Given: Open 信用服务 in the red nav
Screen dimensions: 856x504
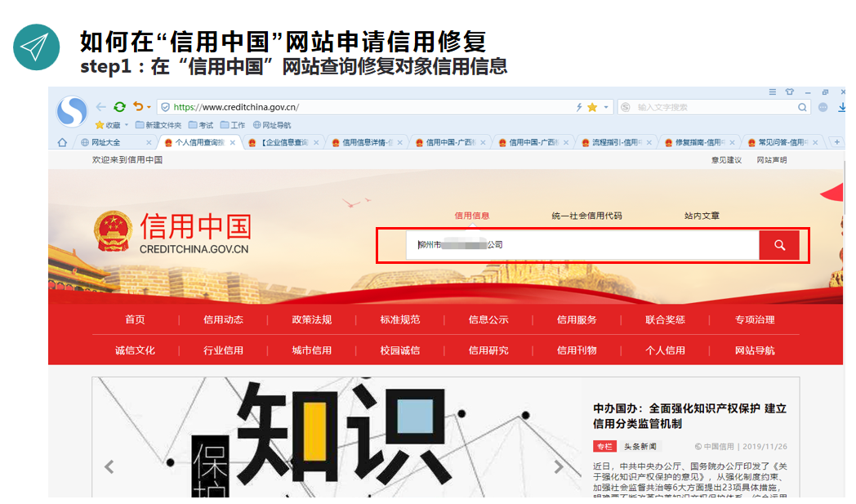Looking at the screenshot, I should coord(577,319).
